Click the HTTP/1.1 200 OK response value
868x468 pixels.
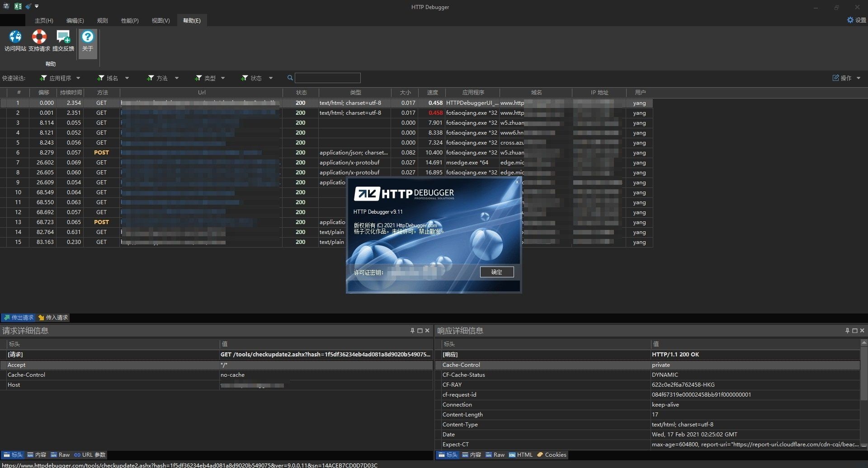(675, 355)
